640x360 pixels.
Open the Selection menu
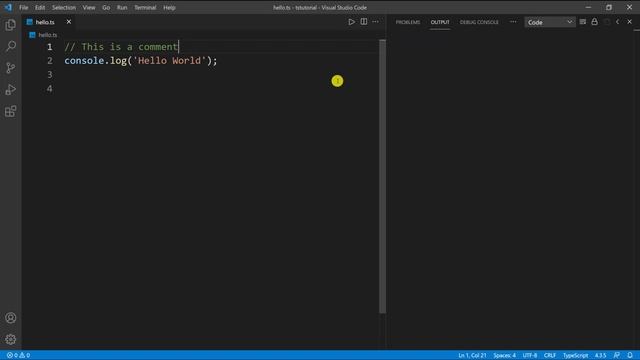[x=64, y=7]
